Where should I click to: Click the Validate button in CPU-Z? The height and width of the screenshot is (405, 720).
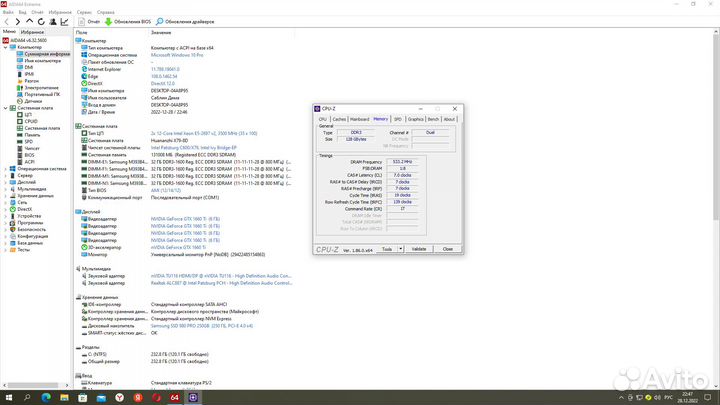pyautogui.click(x=419, y=249)
